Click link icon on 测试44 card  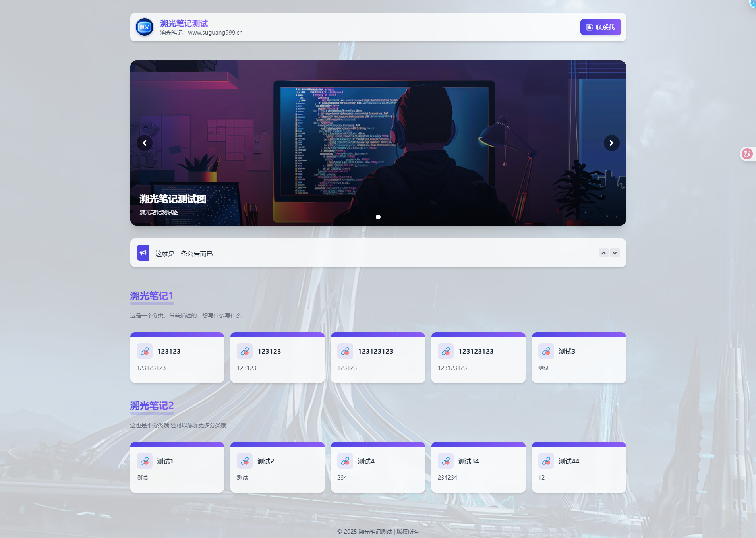[x=546, y=461]
